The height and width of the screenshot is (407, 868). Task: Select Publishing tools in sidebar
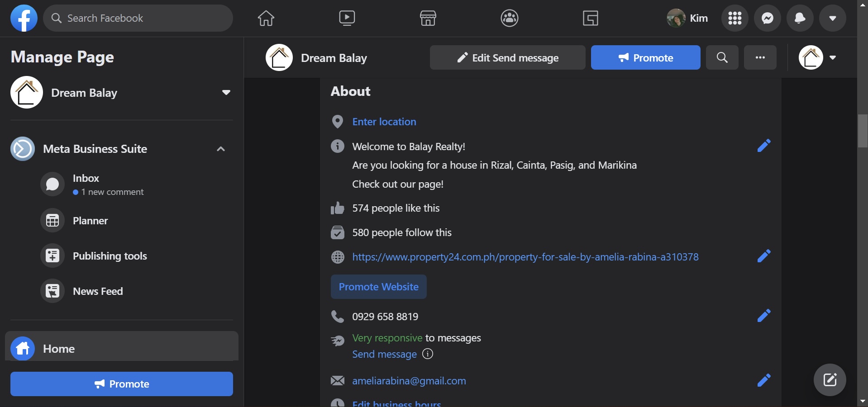110,256
